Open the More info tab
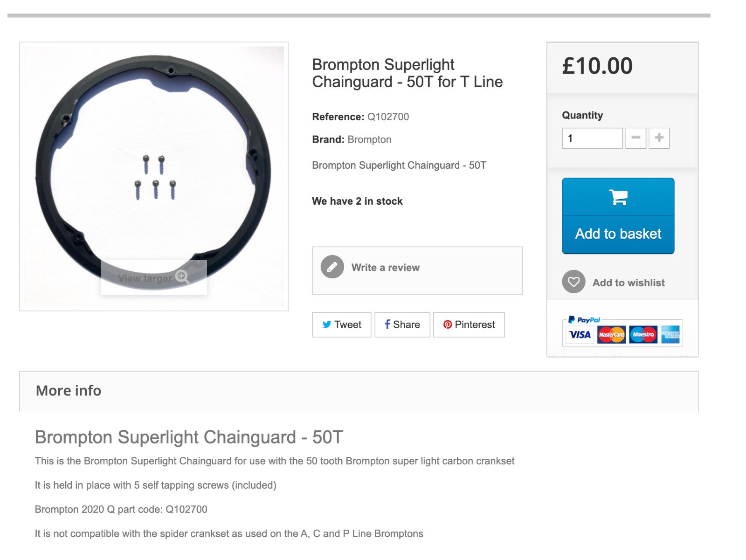 pos(69,391)
